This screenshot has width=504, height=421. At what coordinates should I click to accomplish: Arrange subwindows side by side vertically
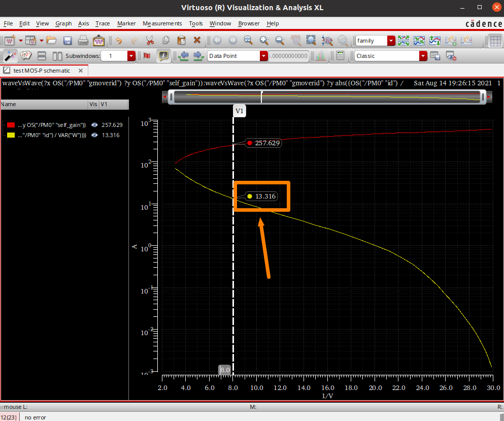[x=57, y=56]
